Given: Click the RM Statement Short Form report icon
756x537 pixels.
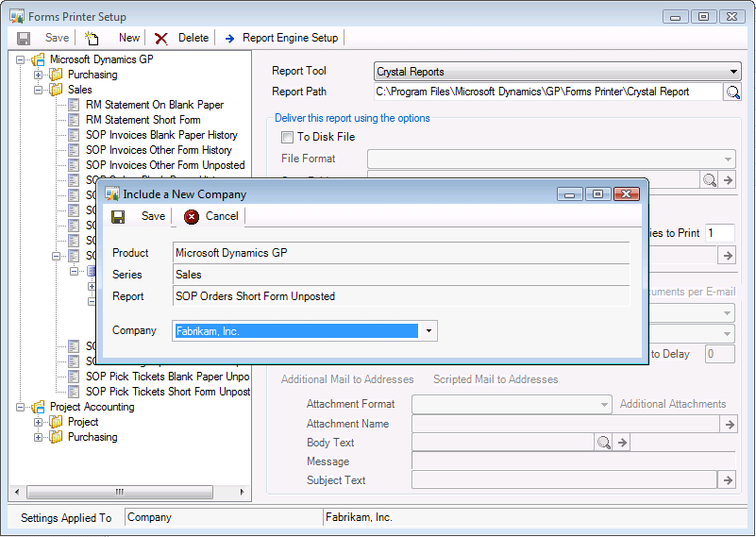Looking at the screenshot, I should coord(74,120).
